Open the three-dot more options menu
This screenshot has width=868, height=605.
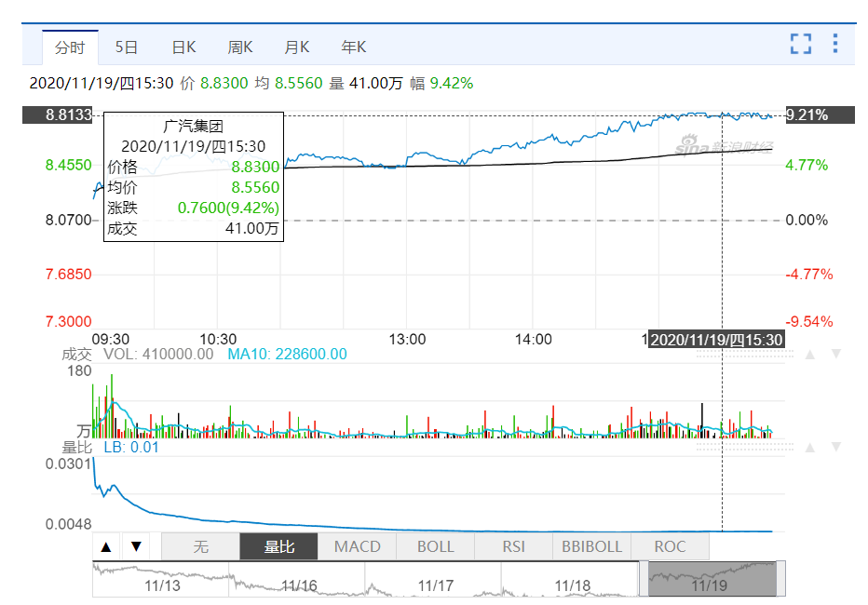(x=834, y=43)
